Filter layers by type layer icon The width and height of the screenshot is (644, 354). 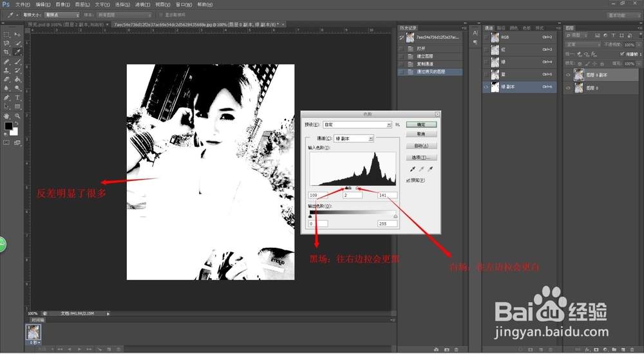point(613,36)
